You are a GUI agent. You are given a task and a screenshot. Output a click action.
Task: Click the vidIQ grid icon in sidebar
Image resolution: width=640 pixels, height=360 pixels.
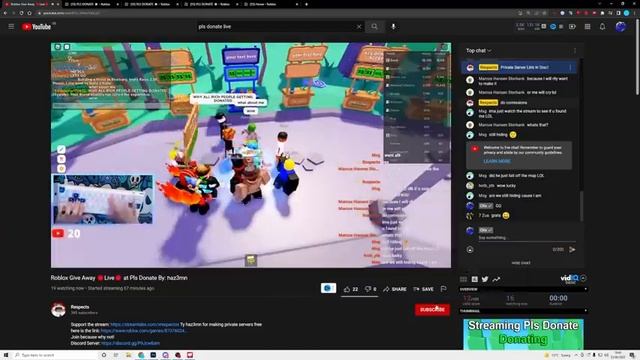click(x=463, y=279)
